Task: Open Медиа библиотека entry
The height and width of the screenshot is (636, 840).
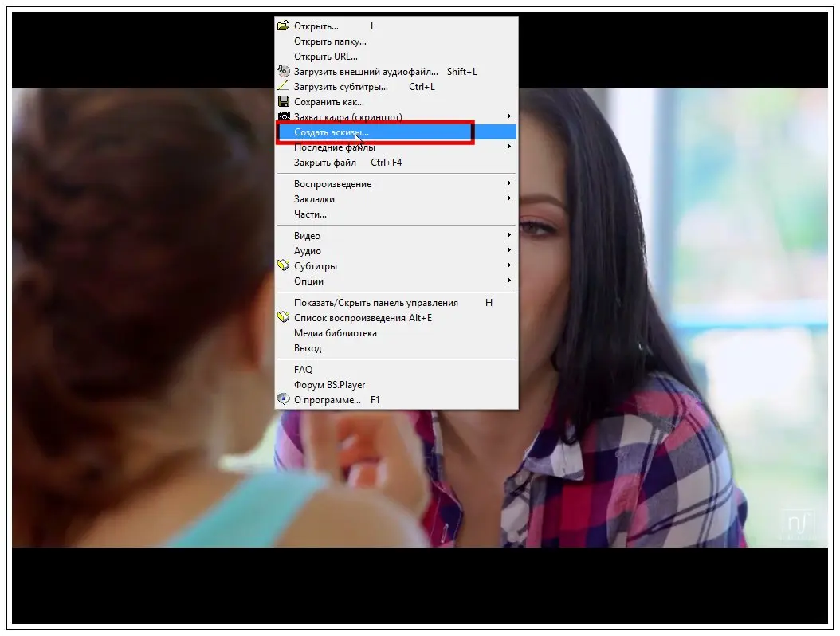Action: [x=396, y=332]
